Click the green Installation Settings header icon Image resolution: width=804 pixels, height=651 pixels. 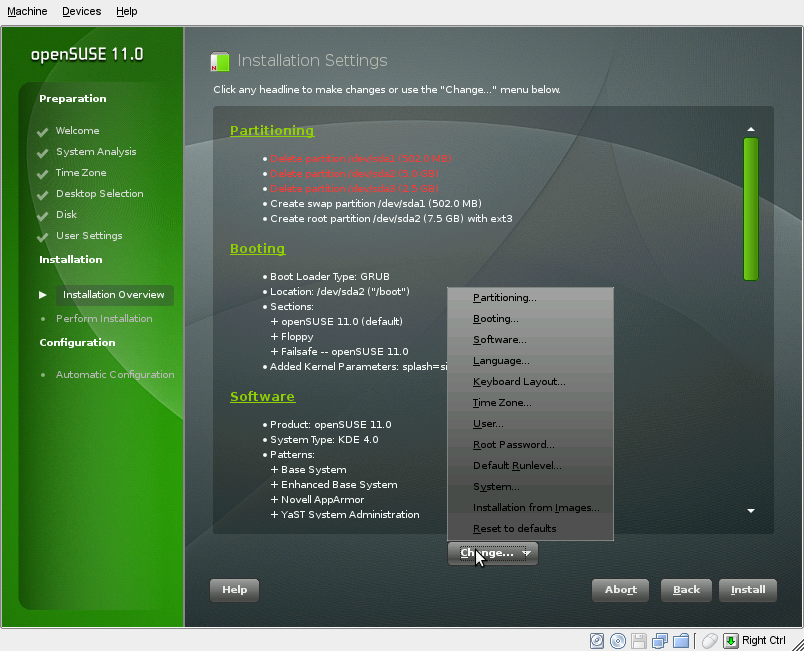click(219, 61)
